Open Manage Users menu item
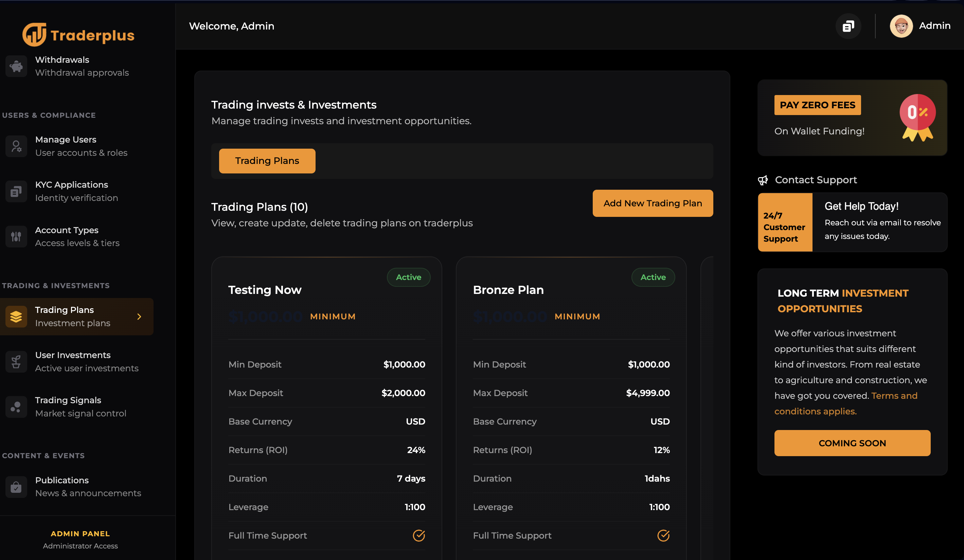The width and height of the screenshot is (964, 560). 76,146
